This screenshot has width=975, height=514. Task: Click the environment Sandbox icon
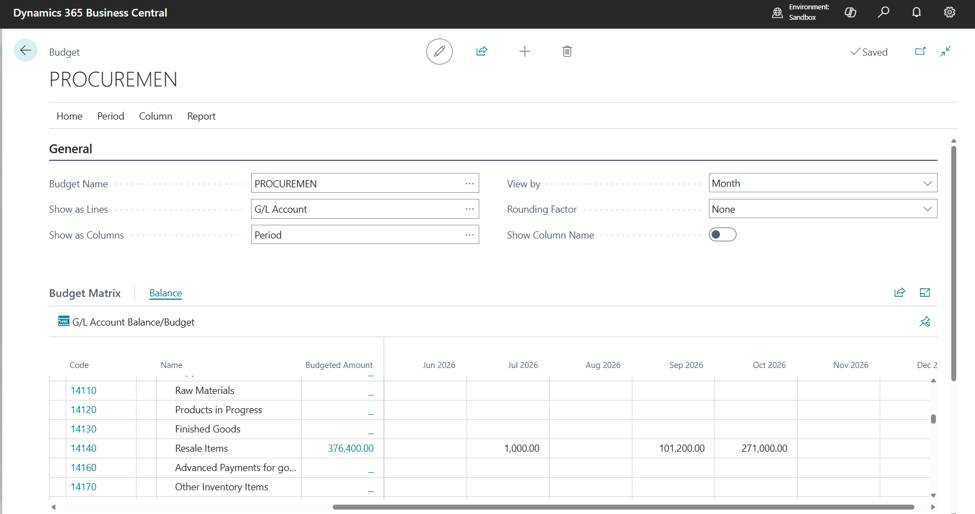coord(777,12)
